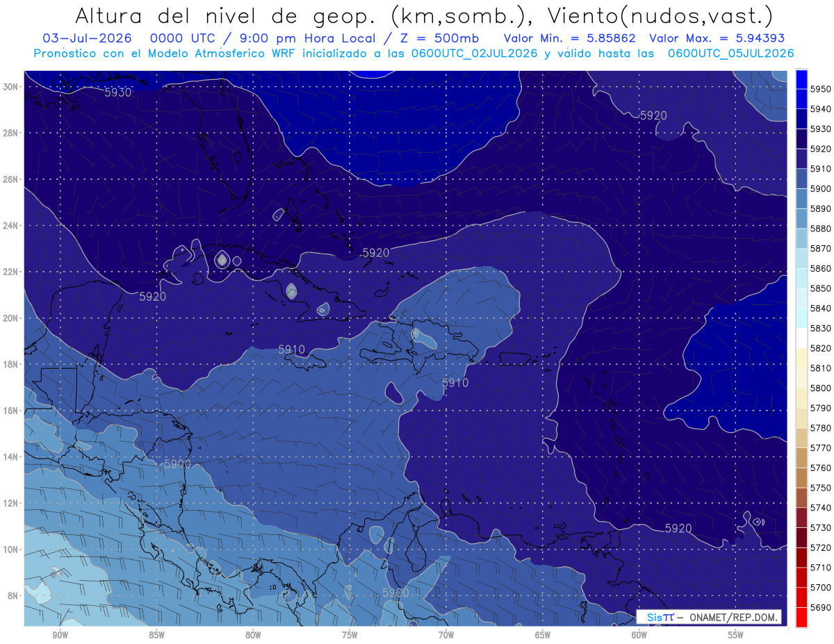Click the 10N latitude axis label

coord(10,550)
